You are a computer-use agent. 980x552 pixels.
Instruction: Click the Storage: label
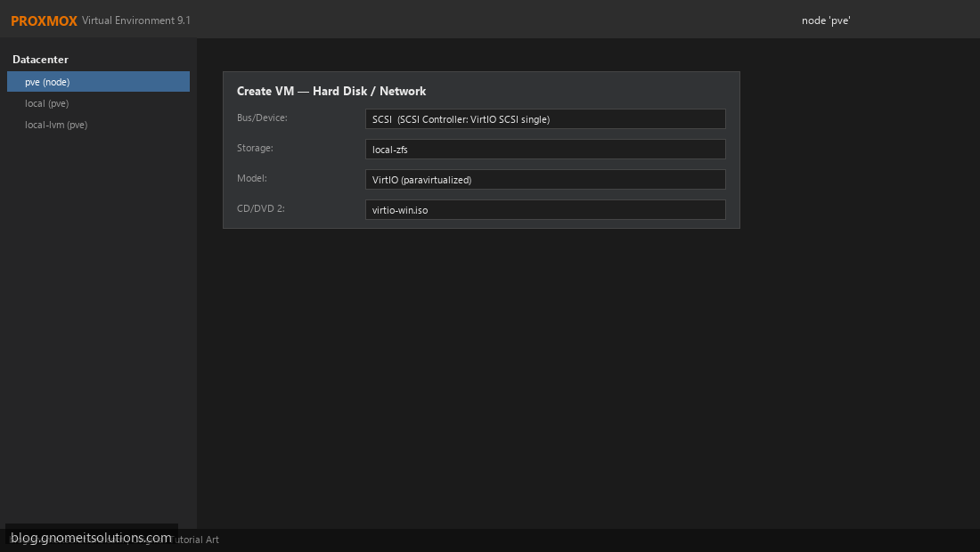pos(255,148)
